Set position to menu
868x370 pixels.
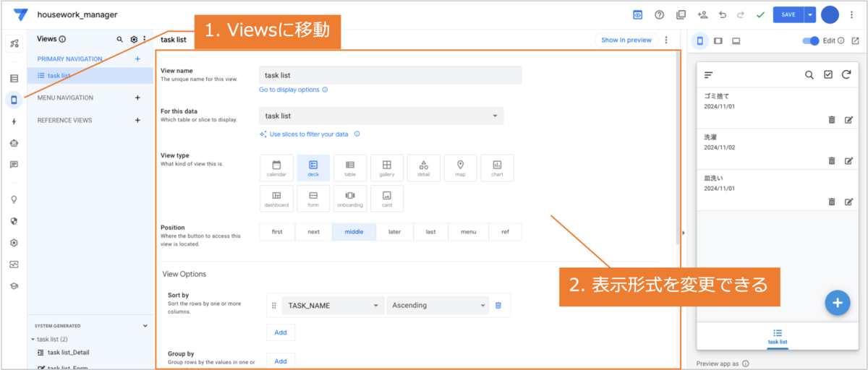pyautogui.click(x=469, y=232)
